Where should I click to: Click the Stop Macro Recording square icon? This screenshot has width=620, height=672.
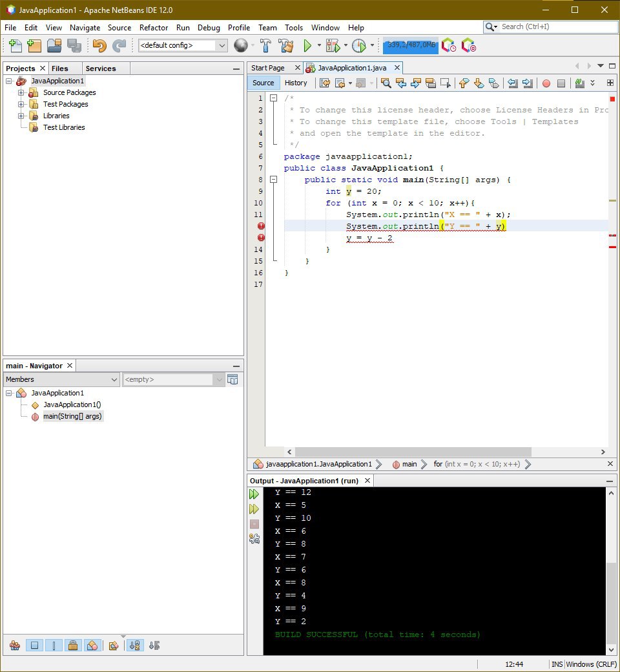pos(561,83)
